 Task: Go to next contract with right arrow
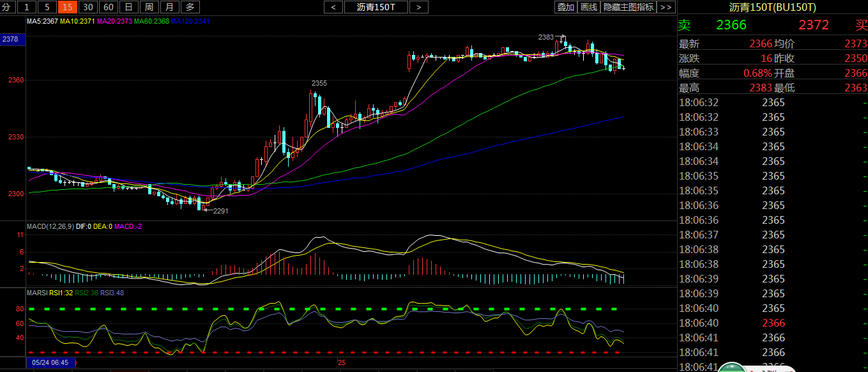click(418, 7)
